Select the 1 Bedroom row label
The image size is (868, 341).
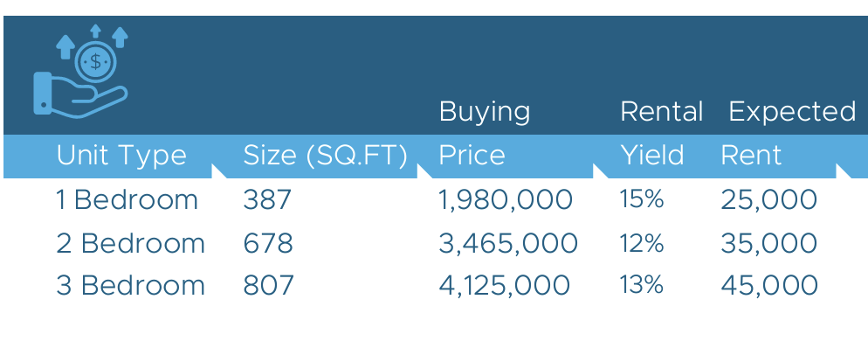[127, 199]
